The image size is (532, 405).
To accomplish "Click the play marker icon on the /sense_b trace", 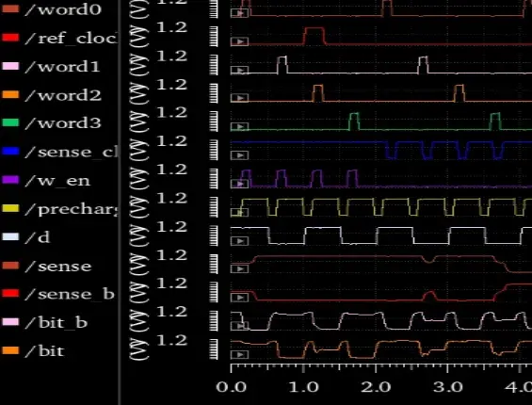I will [239, 298].
